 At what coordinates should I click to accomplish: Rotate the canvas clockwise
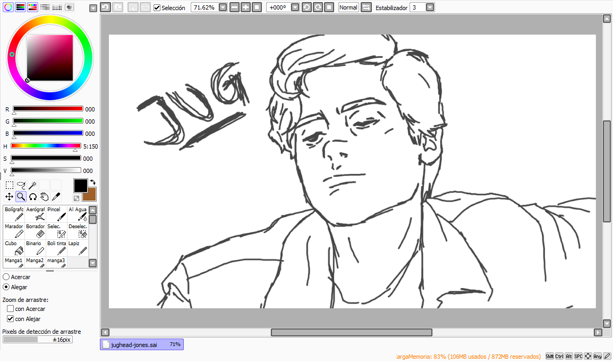(x=318, y=7)
